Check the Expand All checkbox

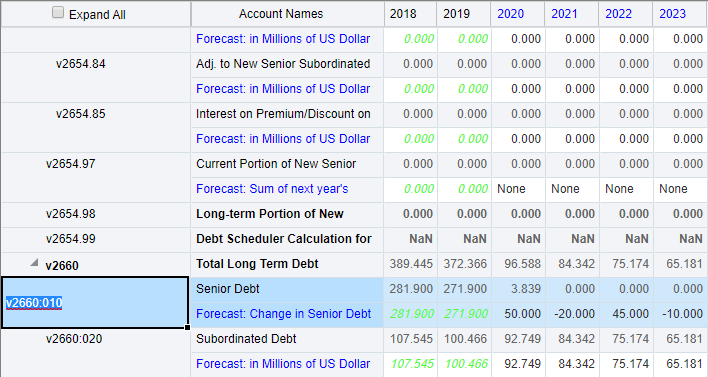tap(58, 13)
